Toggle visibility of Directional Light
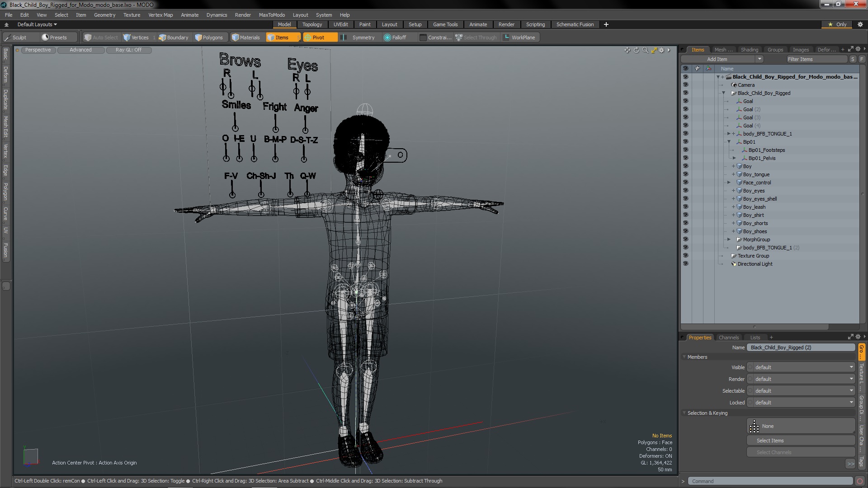 coord(685,264)
